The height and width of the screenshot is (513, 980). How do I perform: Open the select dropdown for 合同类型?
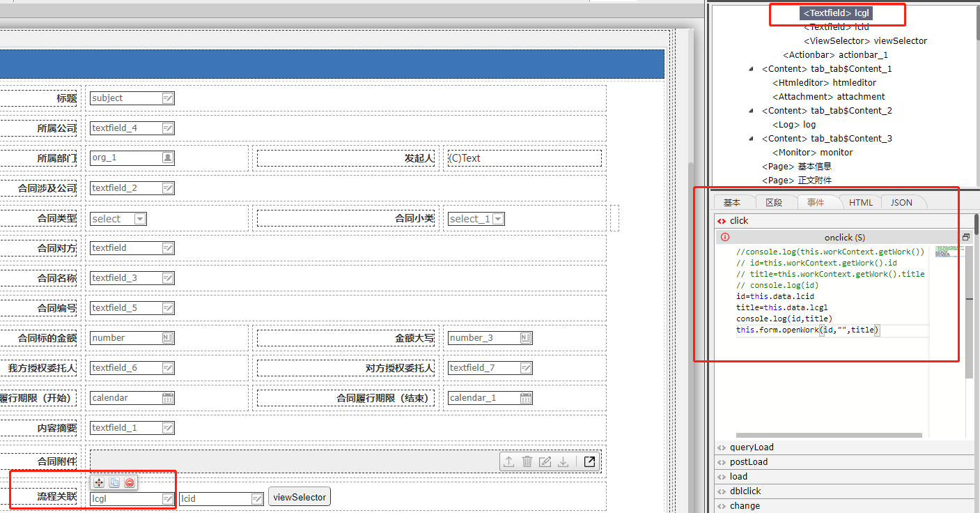click(x=140, y=219)
